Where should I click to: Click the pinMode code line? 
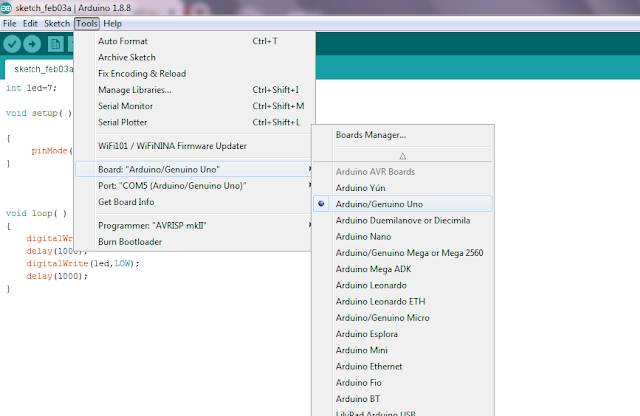pos(52,151)
